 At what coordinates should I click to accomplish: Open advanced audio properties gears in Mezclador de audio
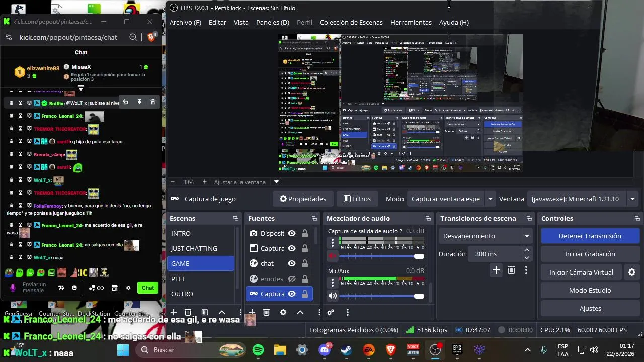[x=331, y=312]
